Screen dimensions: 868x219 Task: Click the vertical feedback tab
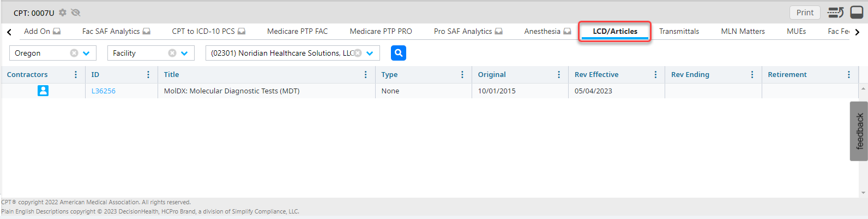point(859,131)
